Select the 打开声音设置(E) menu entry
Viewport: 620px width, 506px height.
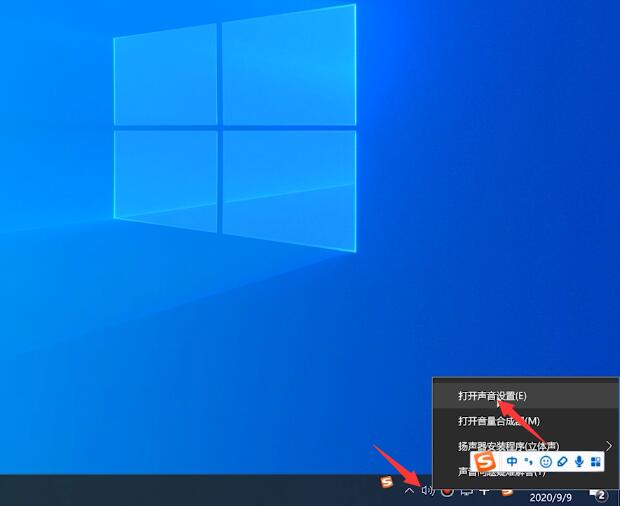click(526, 396)
